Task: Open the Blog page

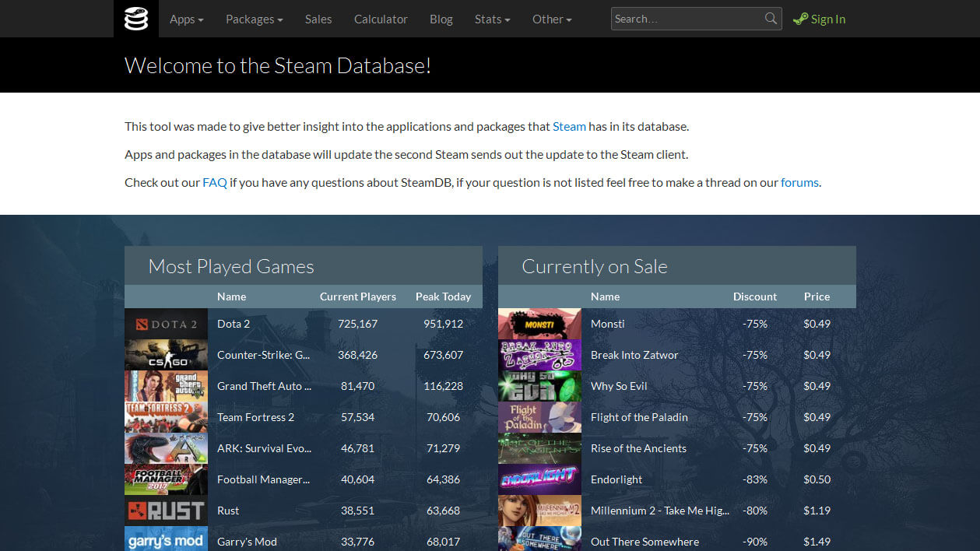Action: pyautogui.click(x=441, y=19)
